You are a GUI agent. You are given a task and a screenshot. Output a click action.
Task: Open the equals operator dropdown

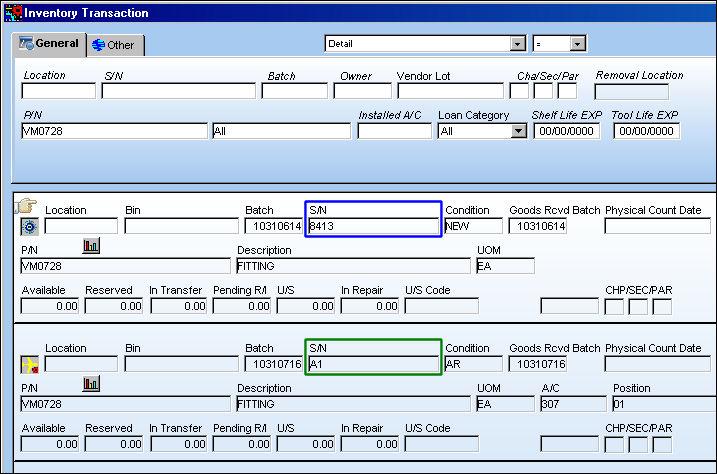(578, 44)
